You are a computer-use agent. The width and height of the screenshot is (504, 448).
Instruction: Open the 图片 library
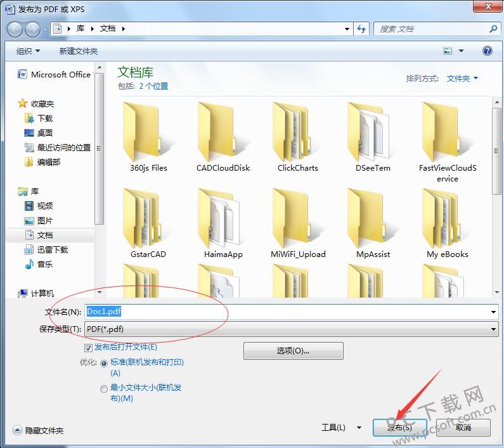point(39,220)
